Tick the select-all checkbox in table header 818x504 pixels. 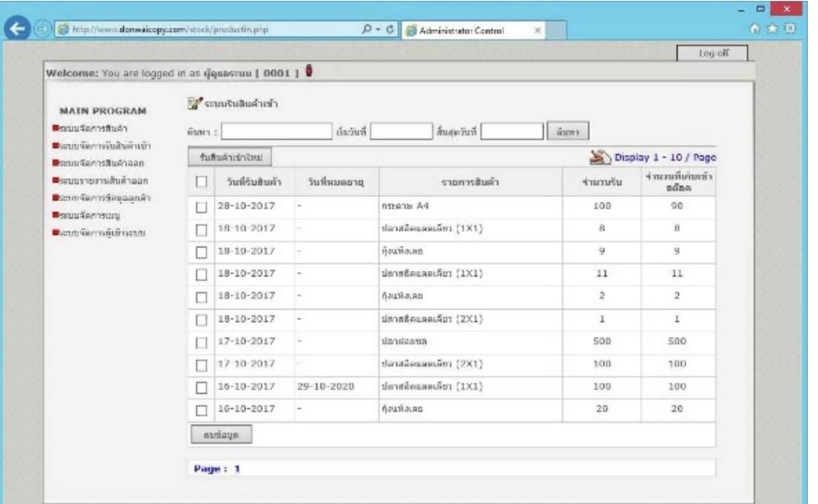click(201, 182)
